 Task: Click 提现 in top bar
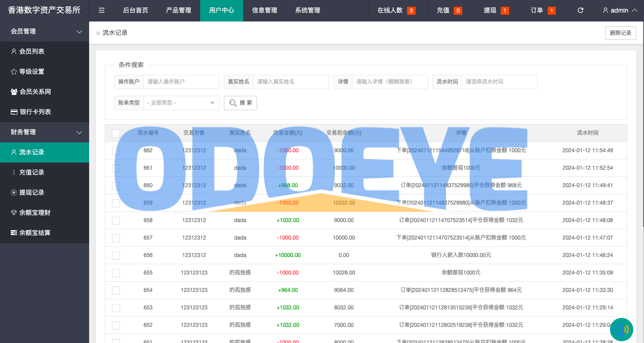[490, 10]
